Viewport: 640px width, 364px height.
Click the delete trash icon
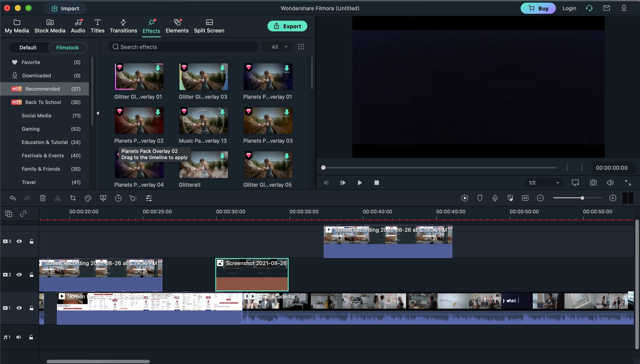(42, 198)
